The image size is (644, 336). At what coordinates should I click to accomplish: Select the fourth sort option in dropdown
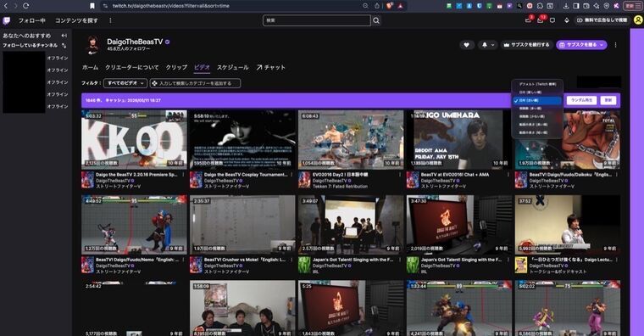pos(537,109)
